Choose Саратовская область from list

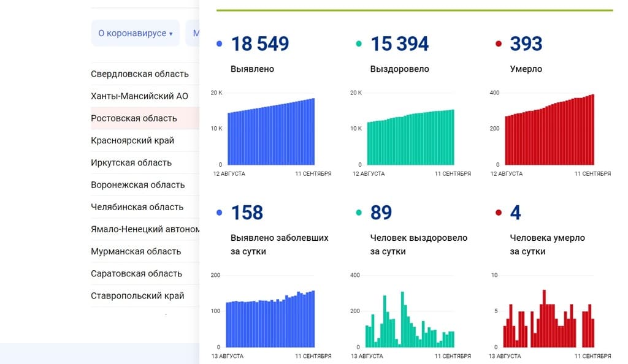click(x=136, y=273)
